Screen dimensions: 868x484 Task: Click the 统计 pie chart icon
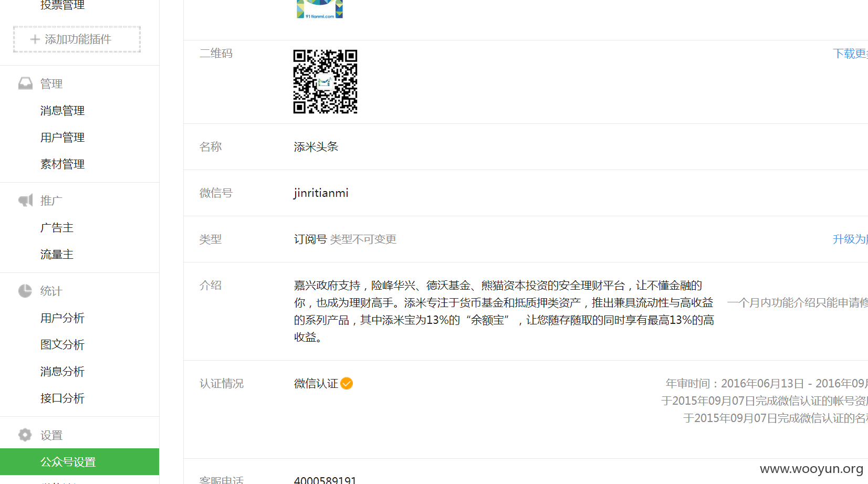(x=25, y=291)
